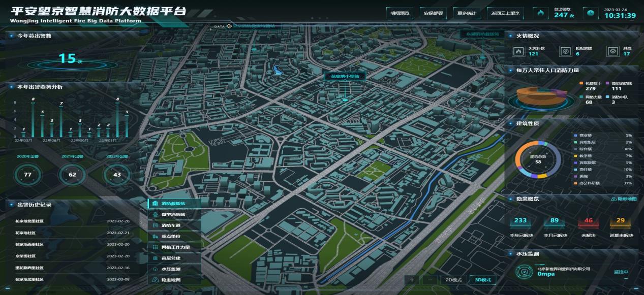Viewport: 644px width, 295px height.
Task: Click the 火灾扑救 fire icon
Action: click(518, 51)
